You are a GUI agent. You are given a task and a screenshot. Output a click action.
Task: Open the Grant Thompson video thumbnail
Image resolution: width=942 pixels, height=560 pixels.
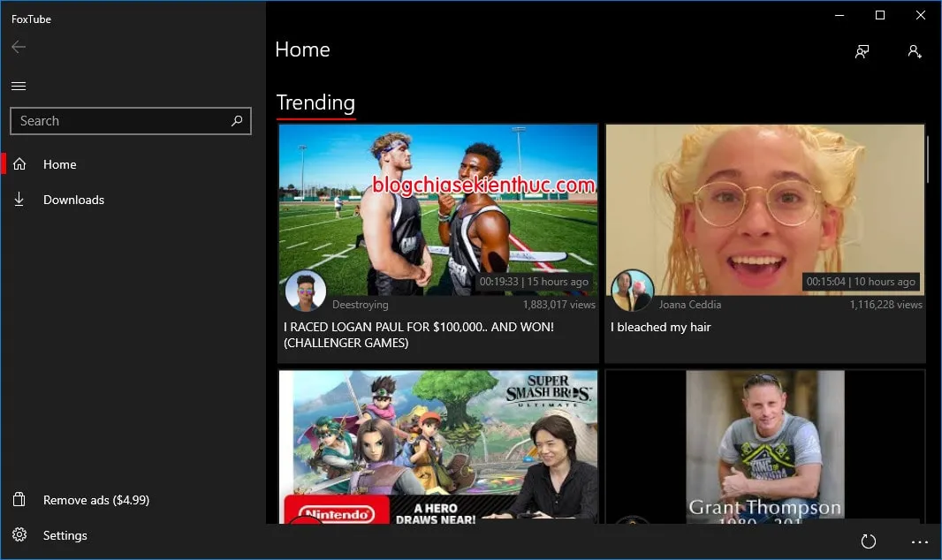pos(764,447)
